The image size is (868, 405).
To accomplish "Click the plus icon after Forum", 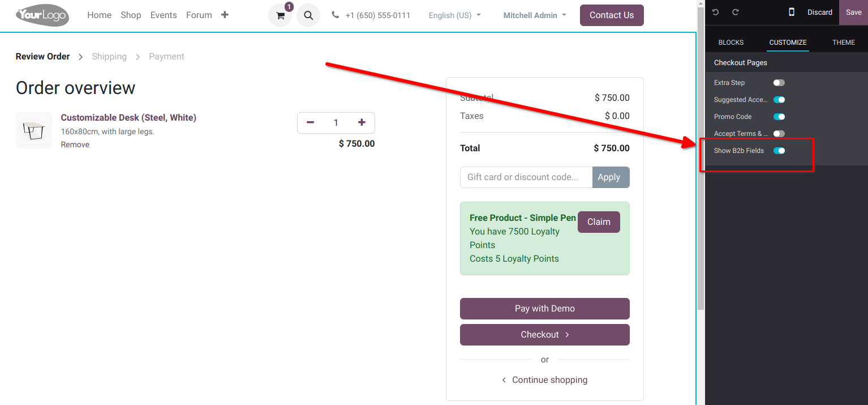I will pyautogui.click(x=225, y=15).
